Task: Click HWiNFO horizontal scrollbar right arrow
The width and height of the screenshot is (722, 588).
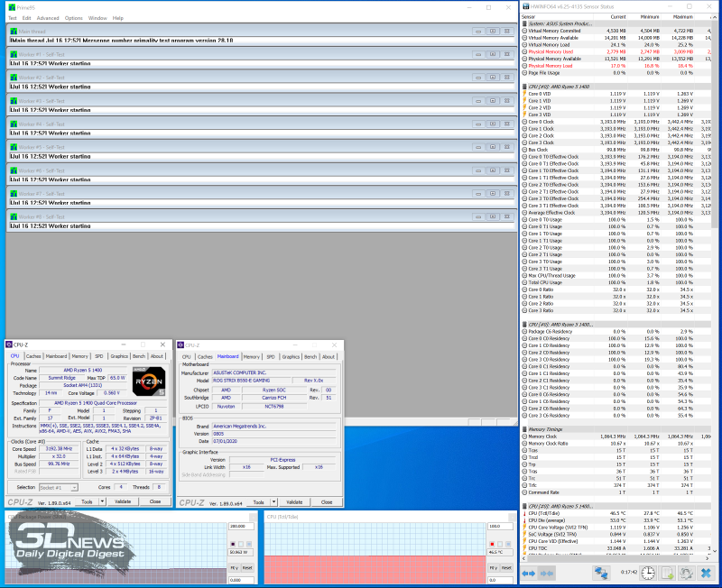Action: point(708,558)
